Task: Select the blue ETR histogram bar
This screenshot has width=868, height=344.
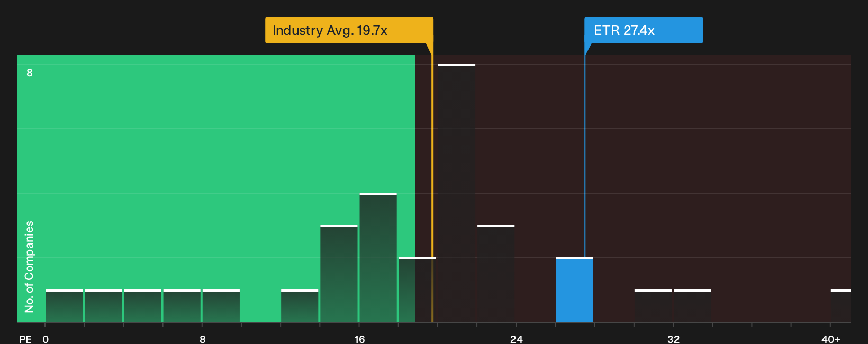Action: 574,290
